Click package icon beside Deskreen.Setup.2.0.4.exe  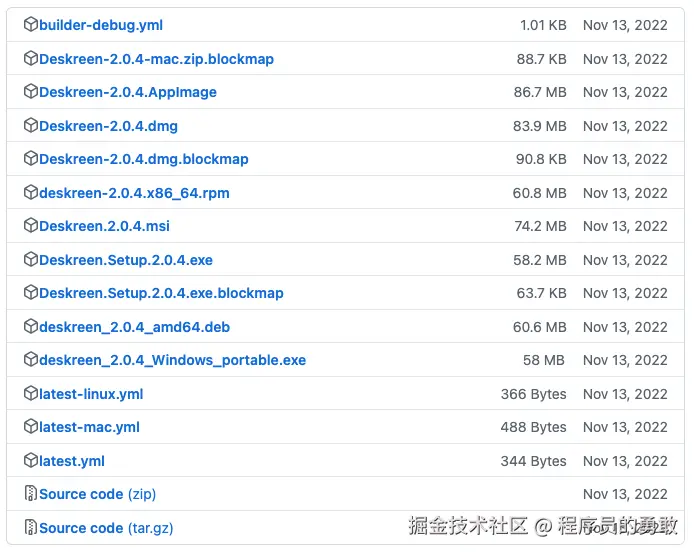tap(31, 259)
